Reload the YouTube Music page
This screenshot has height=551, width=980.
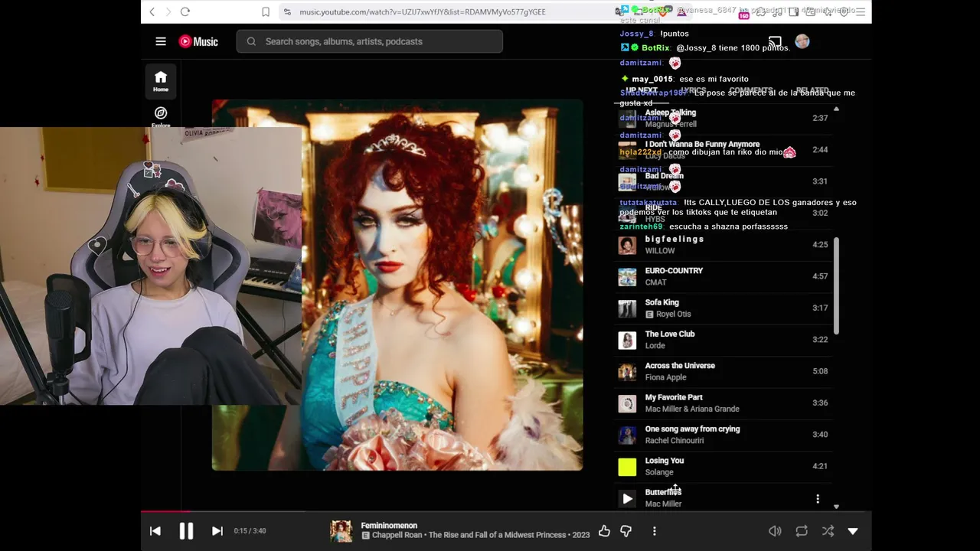click(x=185, y=11)
